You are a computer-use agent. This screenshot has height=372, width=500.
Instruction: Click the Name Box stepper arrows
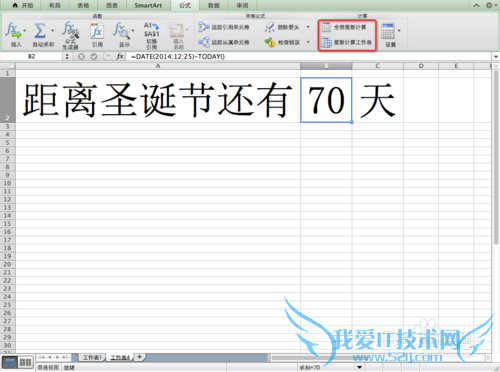click(67, 56)
